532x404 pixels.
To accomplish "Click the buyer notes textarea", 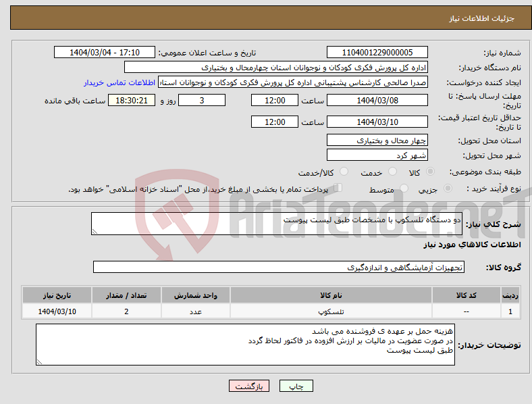I will pyautogui.click(x=245, y=345).
